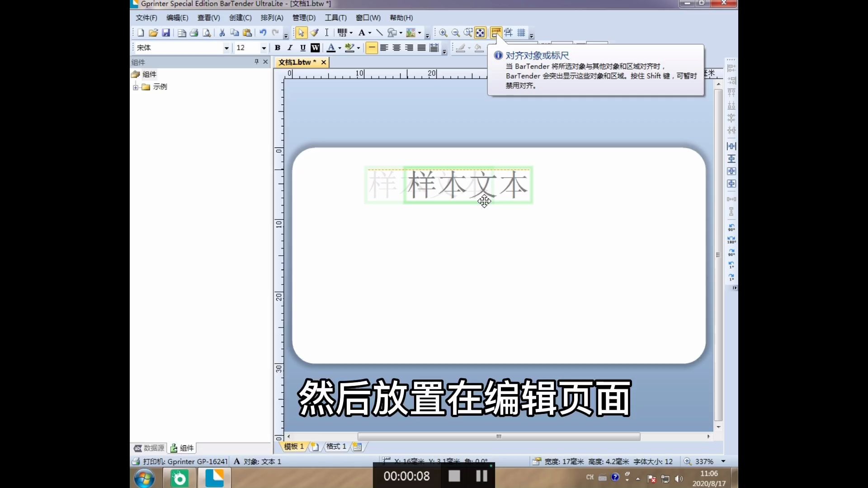The image size is (868, 488).
Task: Cut the selection with scissors icon
Action: [x=222, y=33]
